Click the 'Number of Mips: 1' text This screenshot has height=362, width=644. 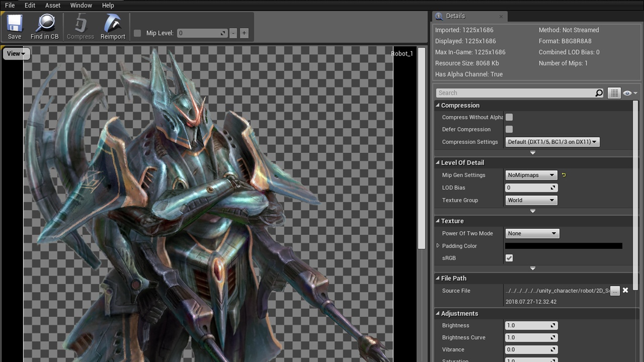coord(563,63)
